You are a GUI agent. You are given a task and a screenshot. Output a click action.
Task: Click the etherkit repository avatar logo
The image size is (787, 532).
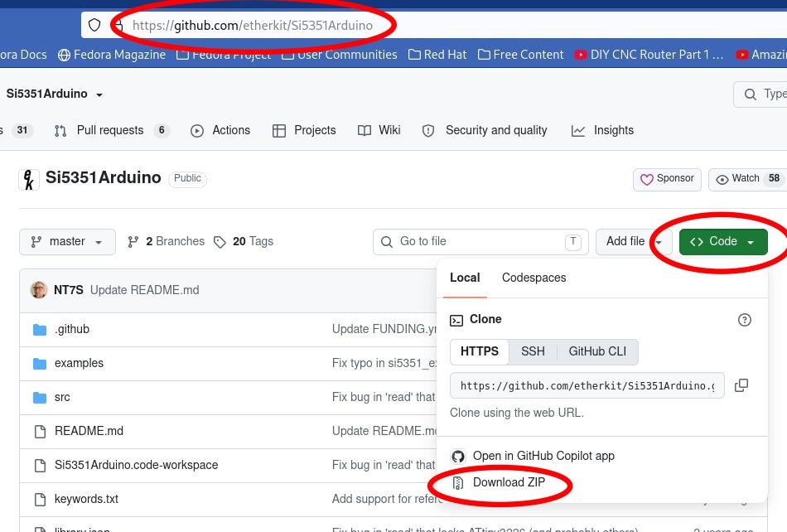click(x=29, y=179)
